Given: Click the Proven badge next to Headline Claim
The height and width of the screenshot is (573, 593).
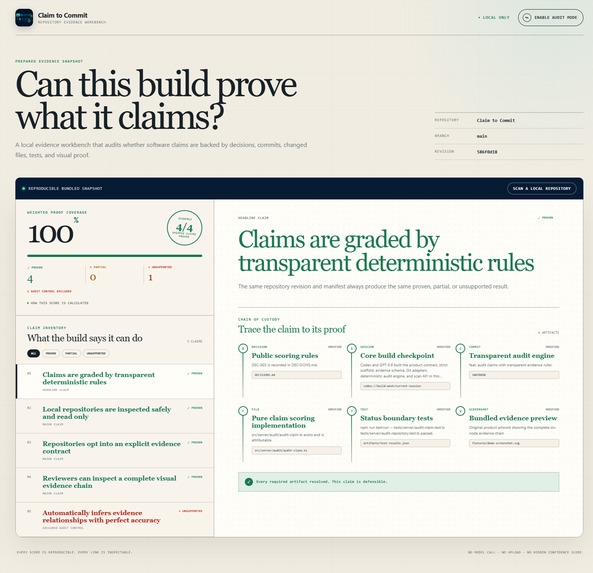Looking at the screenshot, I should (545, 218).
